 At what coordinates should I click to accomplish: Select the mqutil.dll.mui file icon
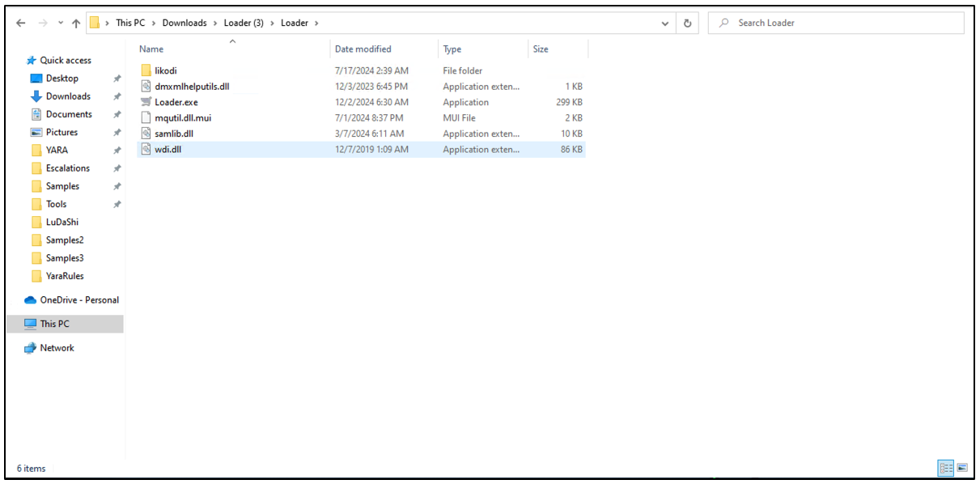coord(146,117)
